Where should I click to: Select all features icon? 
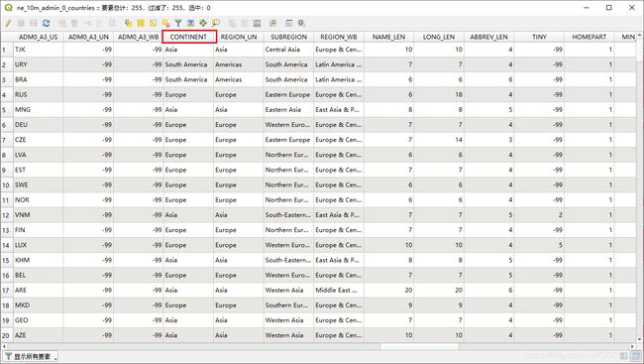tap(141, 24)
